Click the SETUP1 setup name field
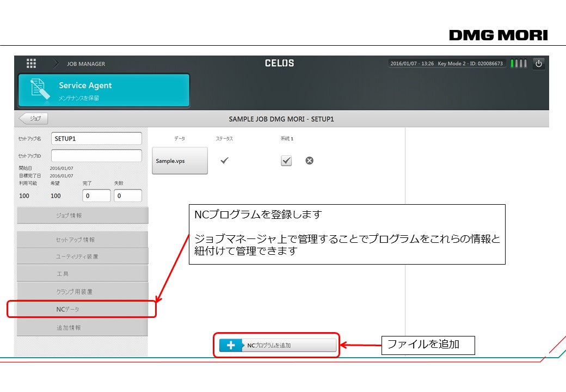 [x=96, y=139]
